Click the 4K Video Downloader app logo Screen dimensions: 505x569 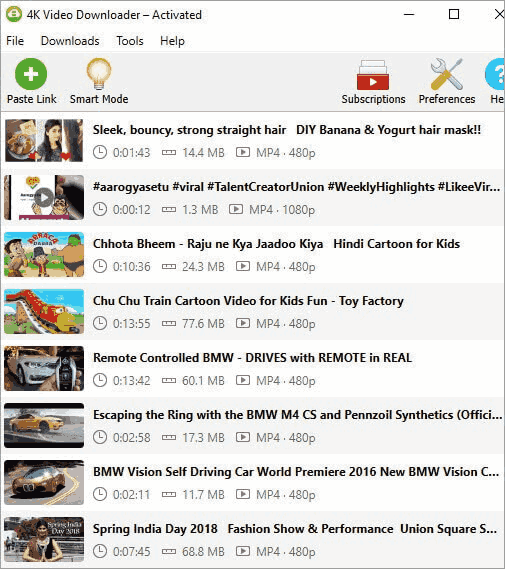pos(14,15)
